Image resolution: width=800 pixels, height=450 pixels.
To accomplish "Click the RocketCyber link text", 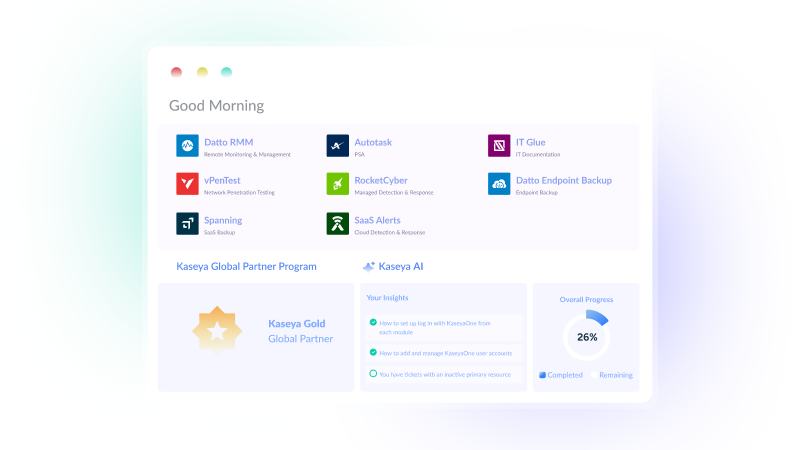I will pos(381,181).
